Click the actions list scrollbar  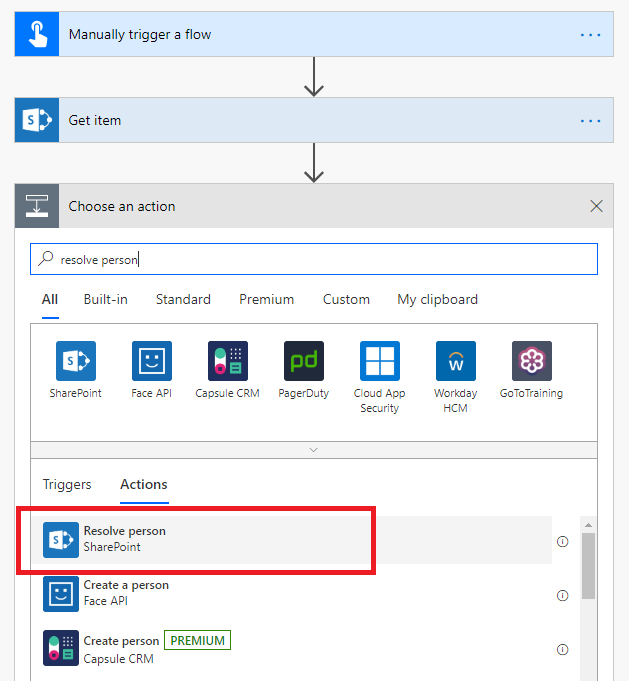(x=588, y=565)
